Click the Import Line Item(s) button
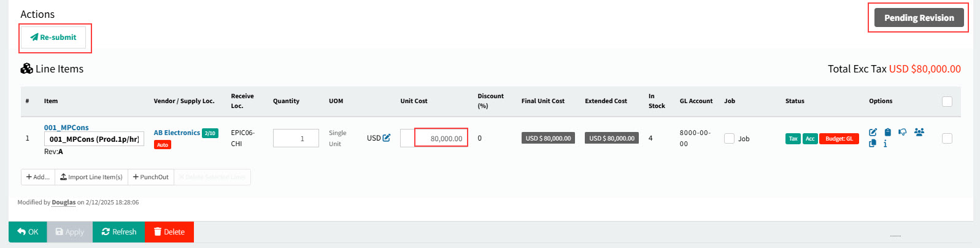The height and width of the screenshot is (248, 980). click(x=91, y=177)
